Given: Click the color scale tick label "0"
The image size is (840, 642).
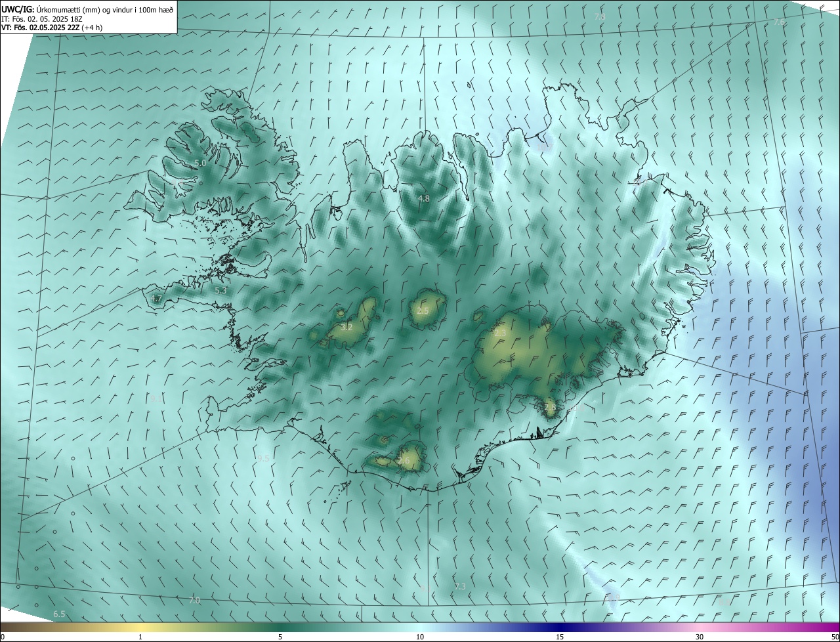Looking at the screenshot, I should (x=3, y=637).
